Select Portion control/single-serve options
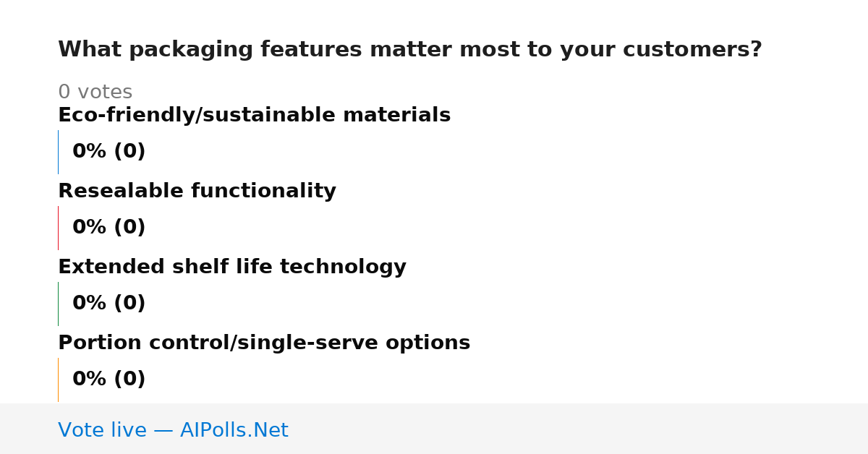 click(x=264, y=343)
